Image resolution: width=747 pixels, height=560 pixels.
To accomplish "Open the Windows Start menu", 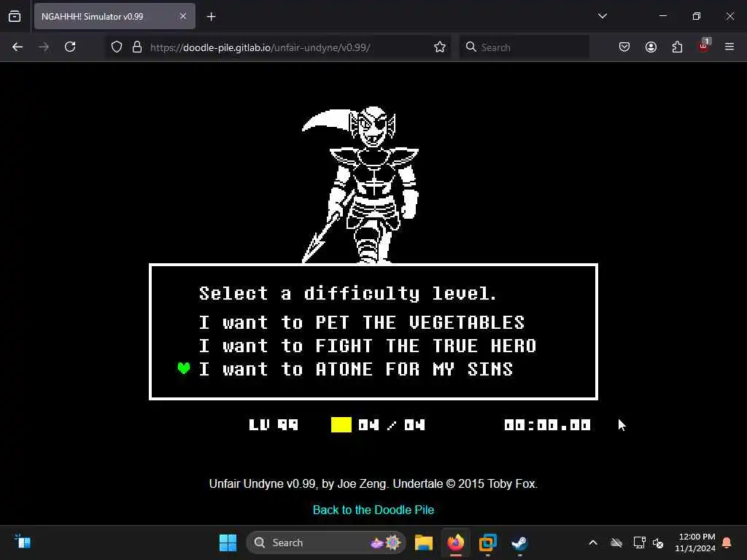I will click(x=228, y=542).
